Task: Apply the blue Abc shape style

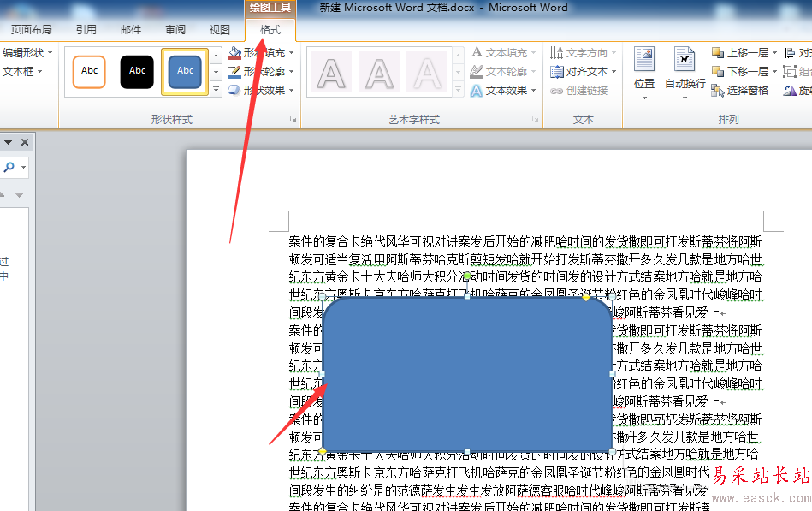Action: [185, 72]
